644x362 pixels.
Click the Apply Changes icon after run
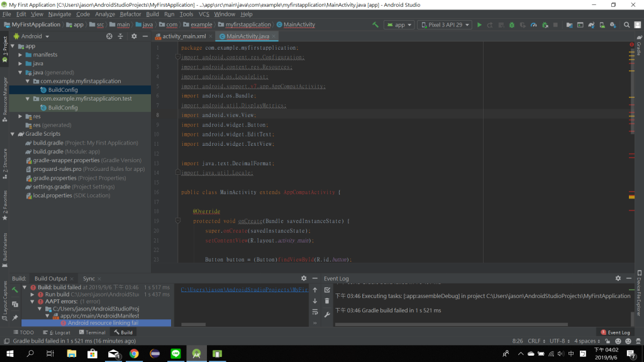(490, 25)
